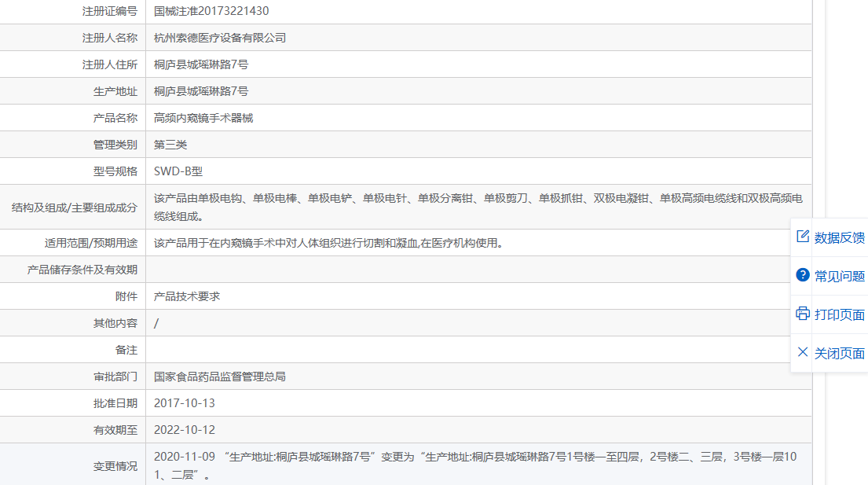This screenshot has height=485, width=868.
Task: Click the approval department 国家食品药品监督管理总局
Action: point(220,377)
